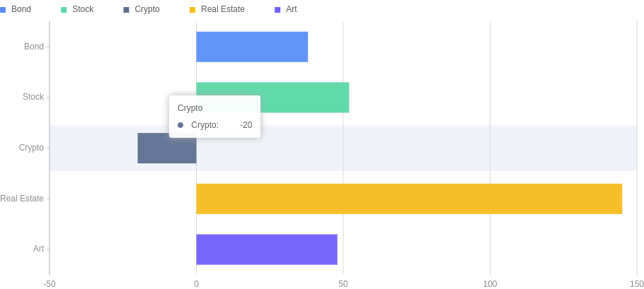
Task: Click the Art y-axis label
Action: tap(38, 249)
